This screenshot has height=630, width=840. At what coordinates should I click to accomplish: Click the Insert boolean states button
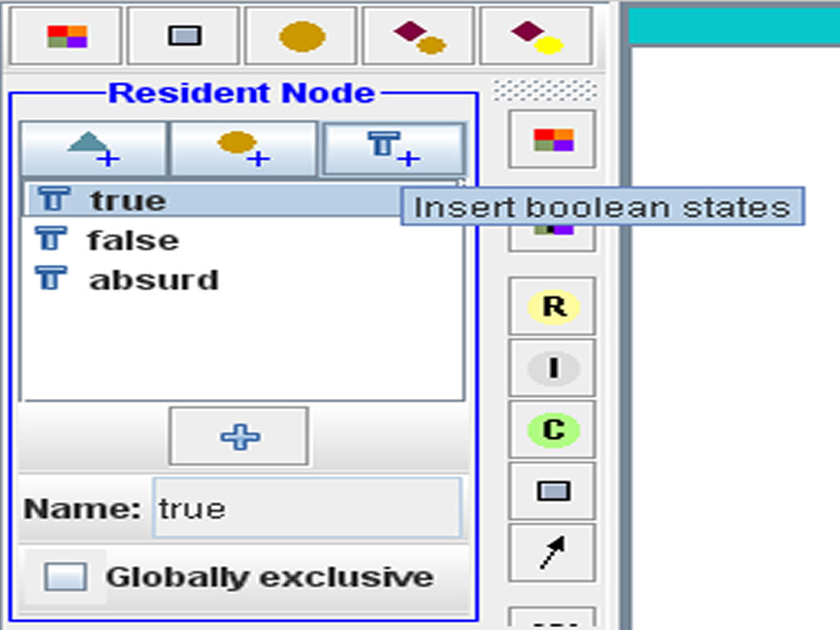393,148
